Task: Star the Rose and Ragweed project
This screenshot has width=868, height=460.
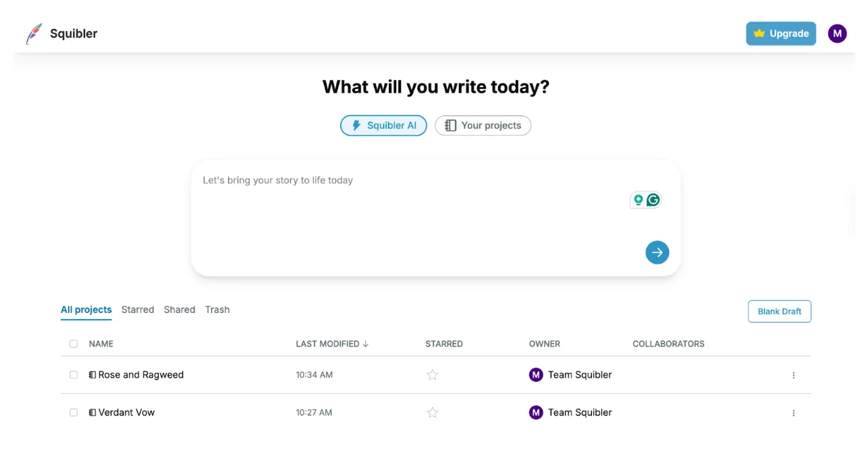Action: (433, 375)
